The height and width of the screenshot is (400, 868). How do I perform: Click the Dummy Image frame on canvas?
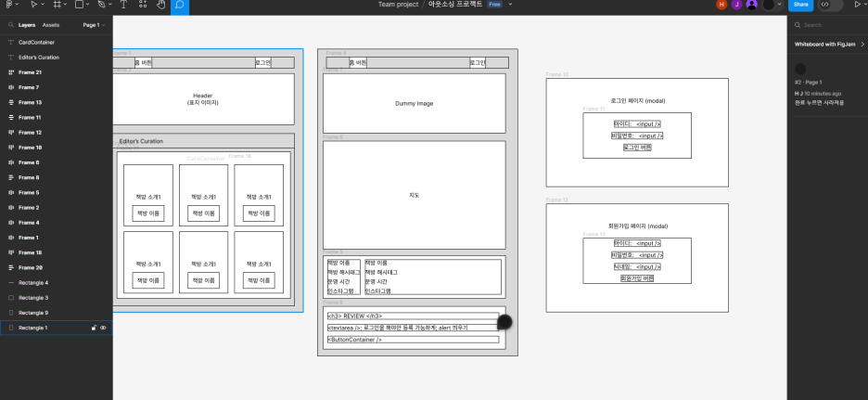pyautogui.click(x=415, y=104)
